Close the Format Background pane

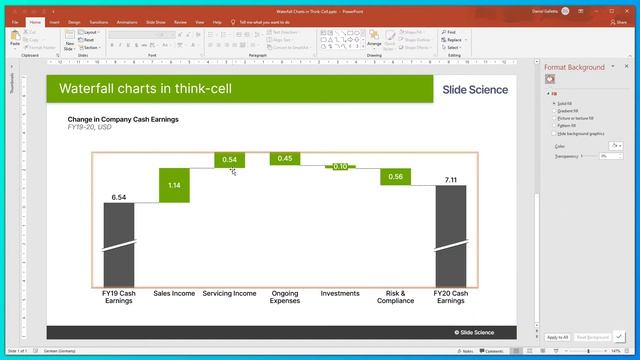[x=627, y=66]
